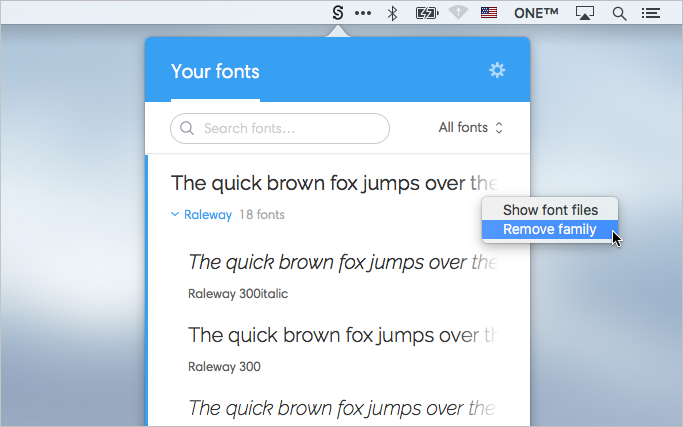Open the SkyFonts S menu bar icon

(x=338, y=13)
